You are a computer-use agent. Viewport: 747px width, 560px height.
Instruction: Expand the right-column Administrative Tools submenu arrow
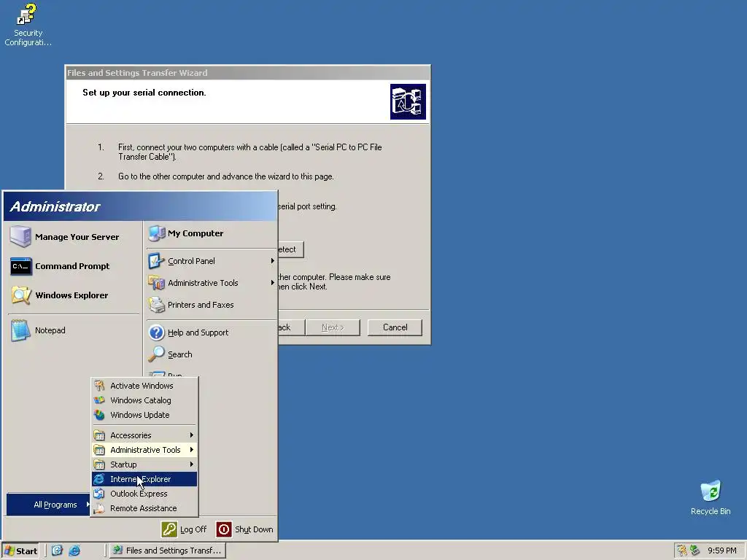[x=273, y=283]
